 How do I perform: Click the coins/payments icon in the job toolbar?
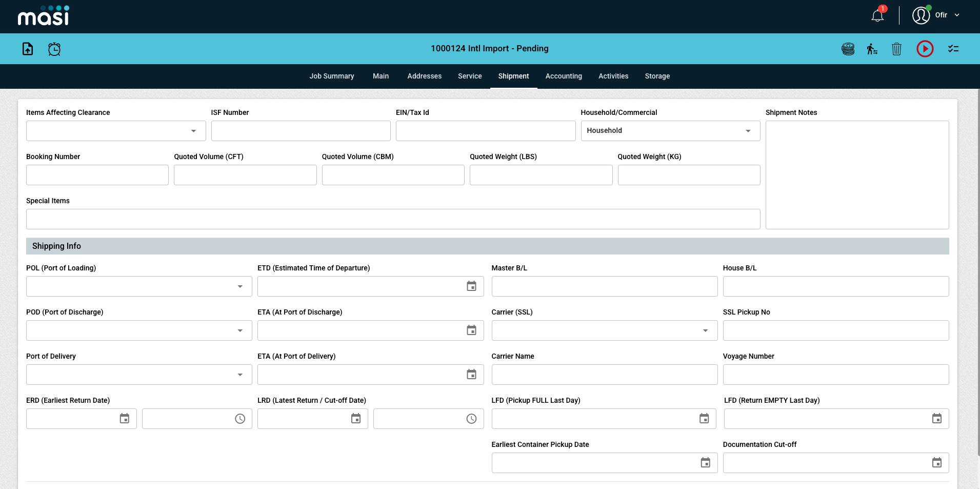click(x=848, y=49)
